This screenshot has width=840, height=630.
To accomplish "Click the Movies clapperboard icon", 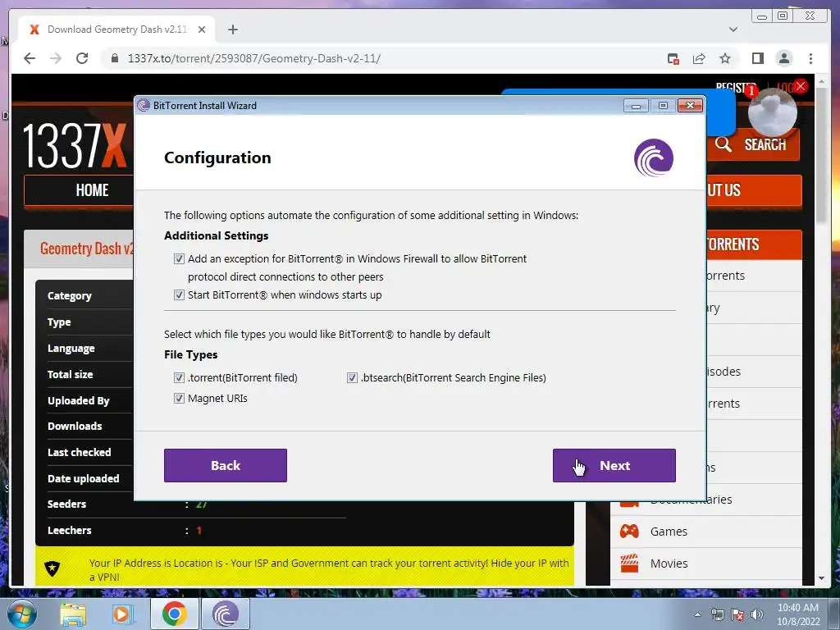I will [x=629, y=563].
